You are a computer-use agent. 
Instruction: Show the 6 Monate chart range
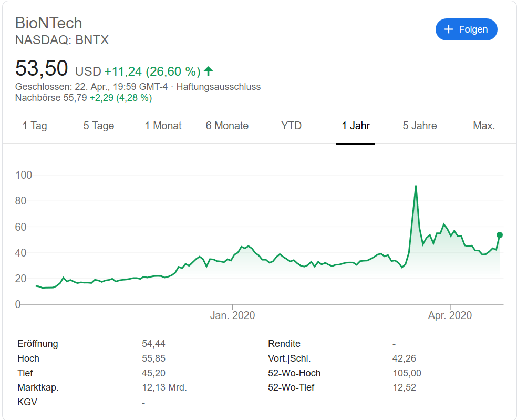tap(227, 126)
